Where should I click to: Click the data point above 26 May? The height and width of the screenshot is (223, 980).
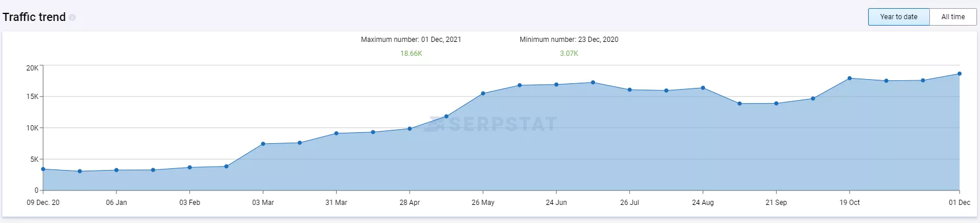tap(483, 93)
